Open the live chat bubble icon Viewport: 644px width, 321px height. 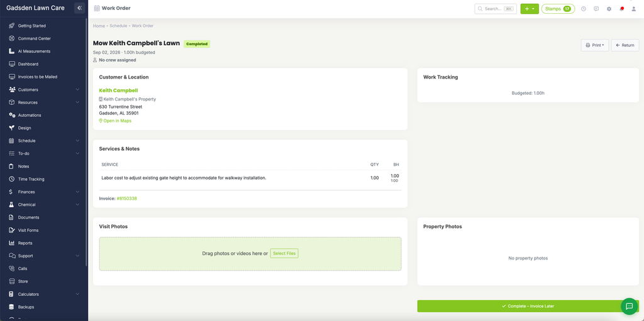point(629,306)
